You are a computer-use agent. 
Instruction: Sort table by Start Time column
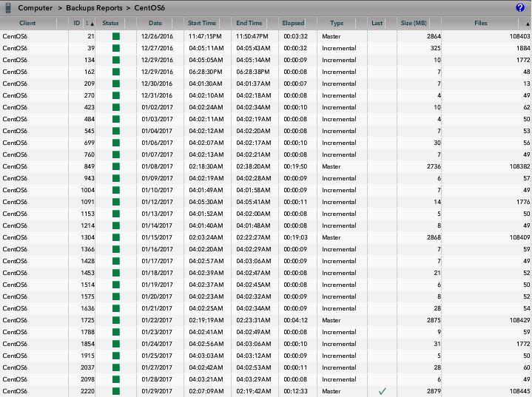pos(202,23)
